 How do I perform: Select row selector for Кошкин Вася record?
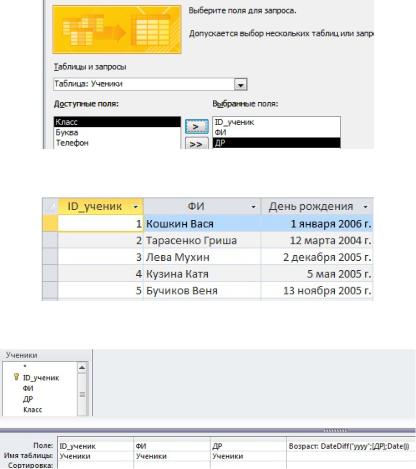50,224
